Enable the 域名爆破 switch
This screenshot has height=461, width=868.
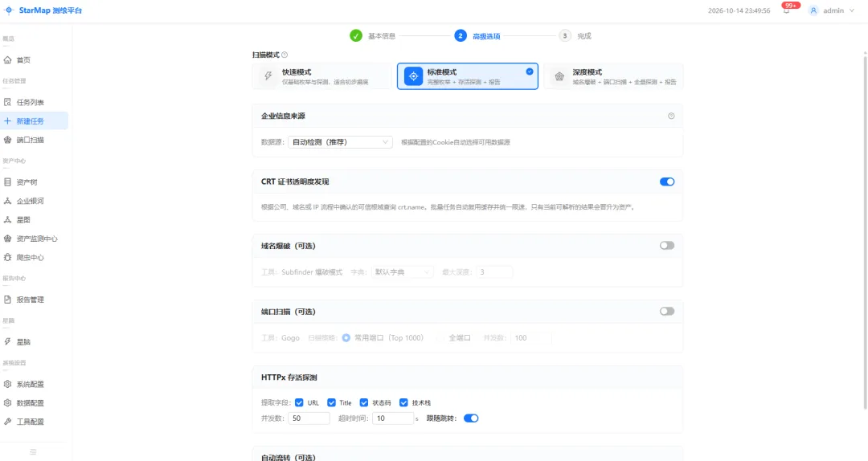[667, 246]
